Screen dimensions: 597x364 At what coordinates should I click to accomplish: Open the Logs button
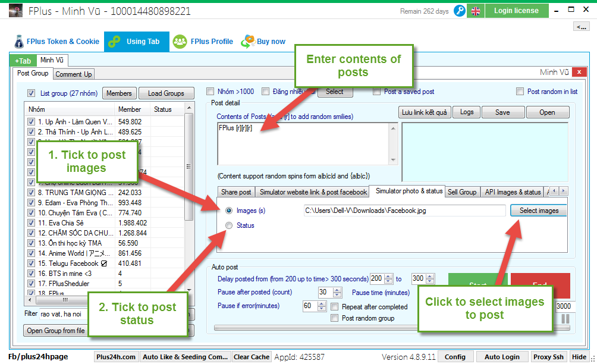click(x=467, y=112)
